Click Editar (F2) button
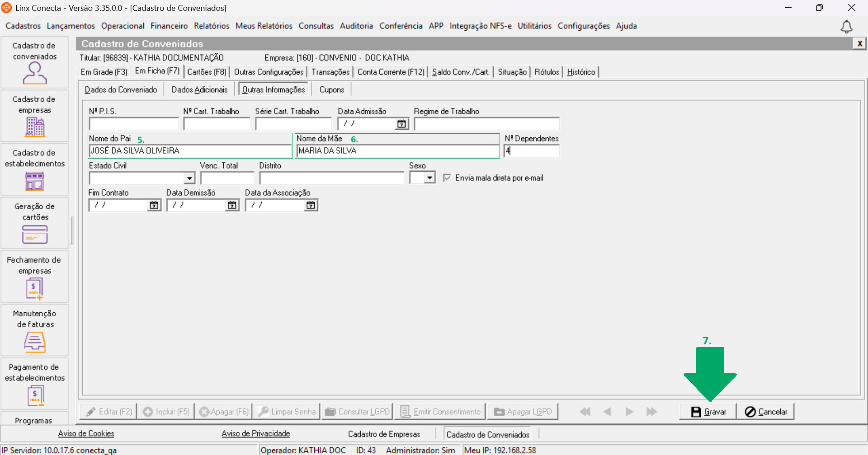Viewport: 868px width, 455px height. 108,412
